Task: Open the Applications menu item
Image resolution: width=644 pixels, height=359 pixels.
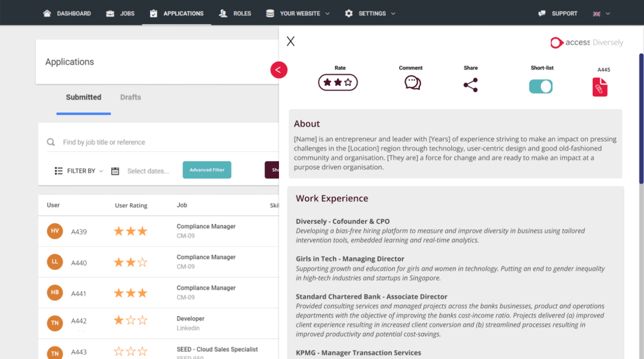Action: [x=177, y=14]
